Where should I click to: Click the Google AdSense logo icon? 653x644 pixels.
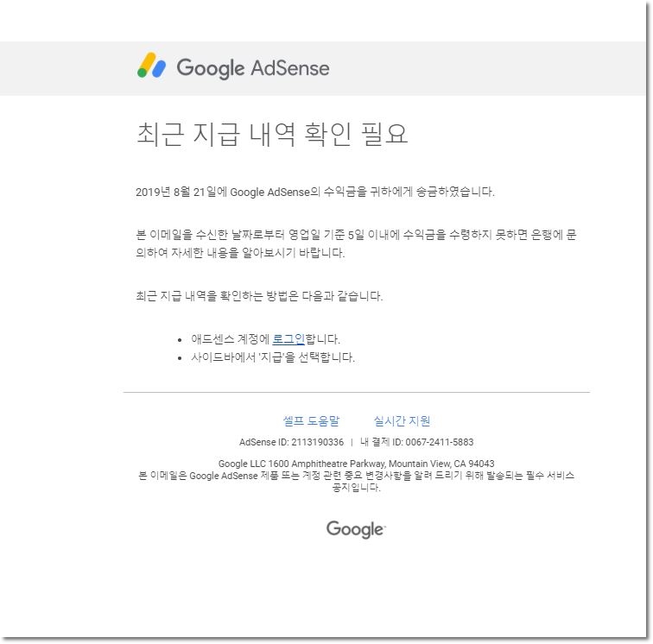pyautogui.click(x=152, y=66)
